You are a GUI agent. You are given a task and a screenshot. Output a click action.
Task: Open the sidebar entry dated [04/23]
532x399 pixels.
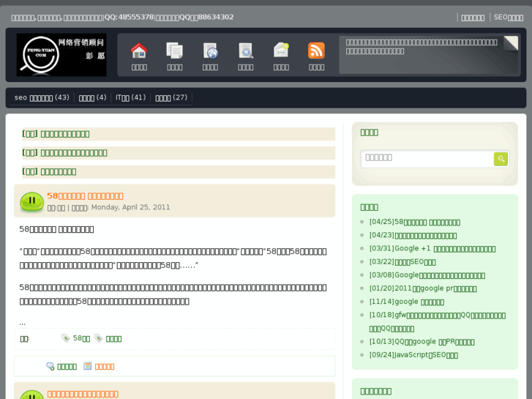coord(413,235)
